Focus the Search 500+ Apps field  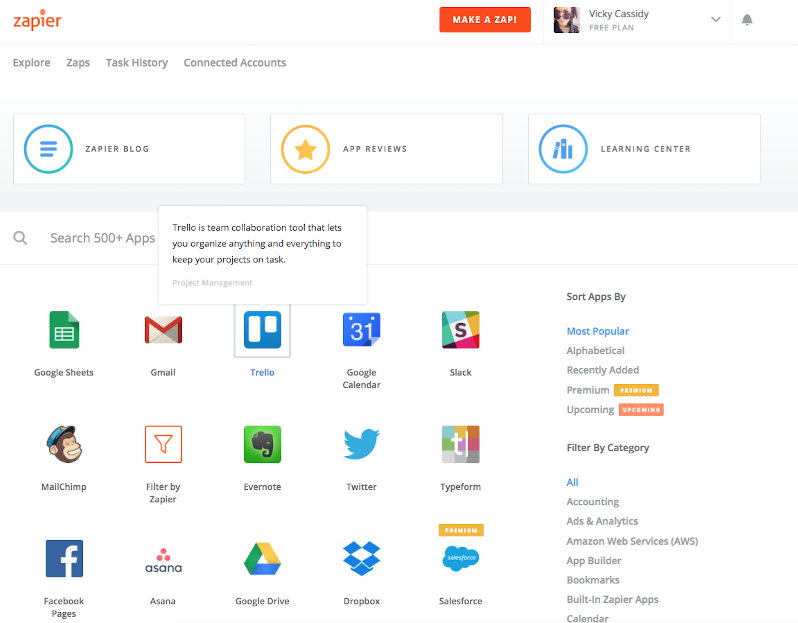pos(102,238)
